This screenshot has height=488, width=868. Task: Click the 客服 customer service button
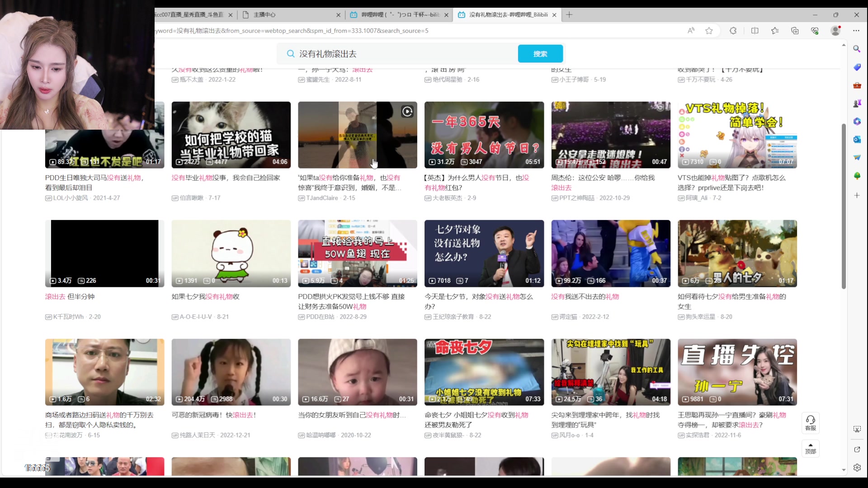(x=811, y=423)
